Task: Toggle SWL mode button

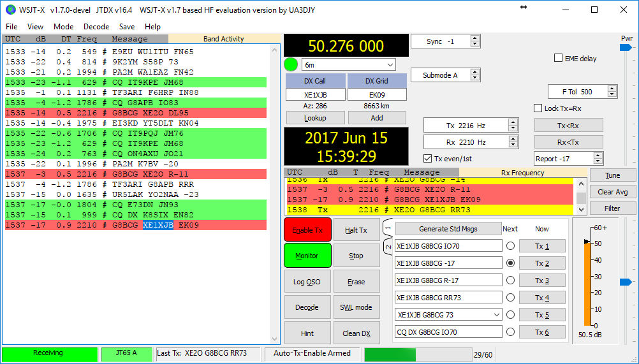Action: click(x=356, y=307)
